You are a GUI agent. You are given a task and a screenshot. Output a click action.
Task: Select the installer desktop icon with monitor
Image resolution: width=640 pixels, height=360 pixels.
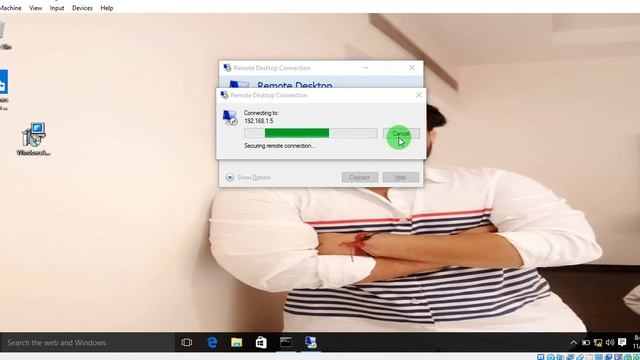(33, 139)
